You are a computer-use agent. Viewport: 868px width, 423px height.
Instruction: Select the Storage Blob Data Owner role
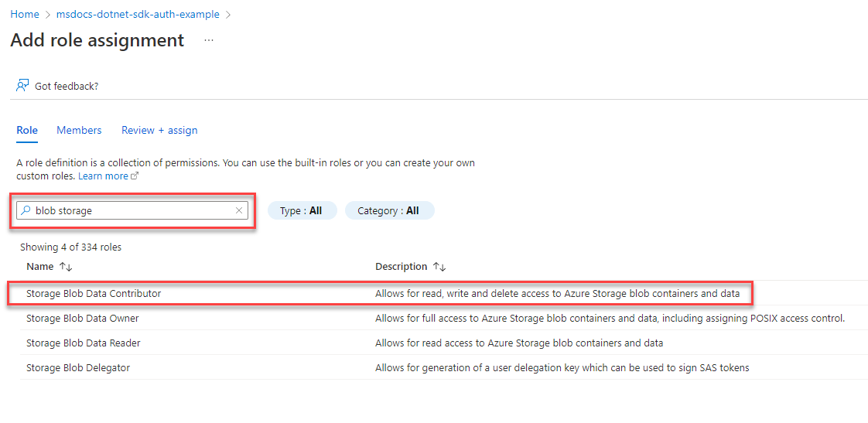point(83,319)
